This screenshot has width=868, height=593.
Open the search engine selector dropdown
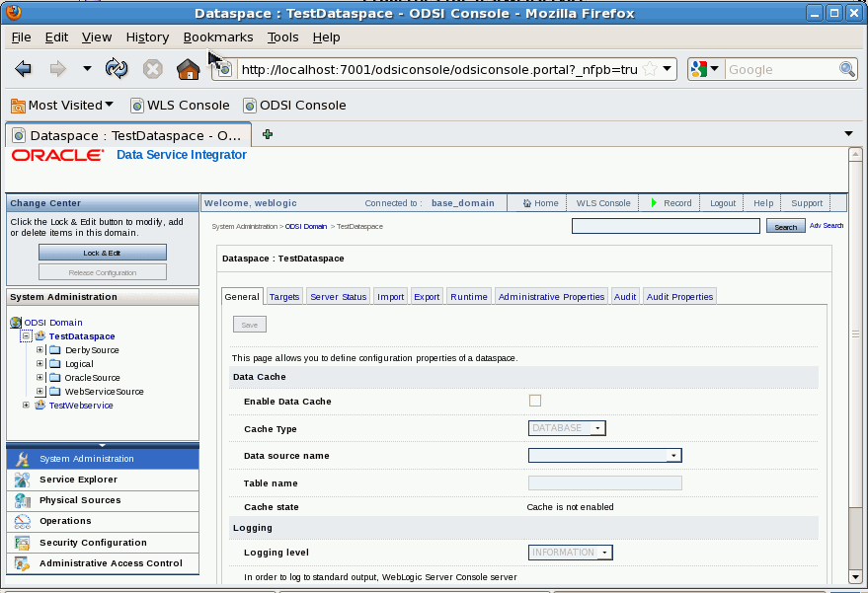706,69
